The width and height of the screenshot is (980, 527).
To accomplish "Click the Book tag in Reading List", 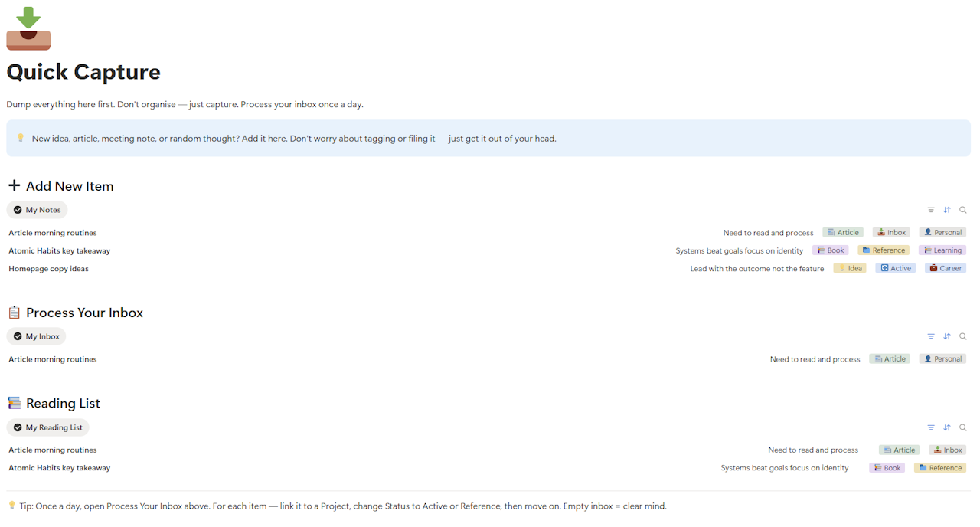I will [x=887, y=468].
